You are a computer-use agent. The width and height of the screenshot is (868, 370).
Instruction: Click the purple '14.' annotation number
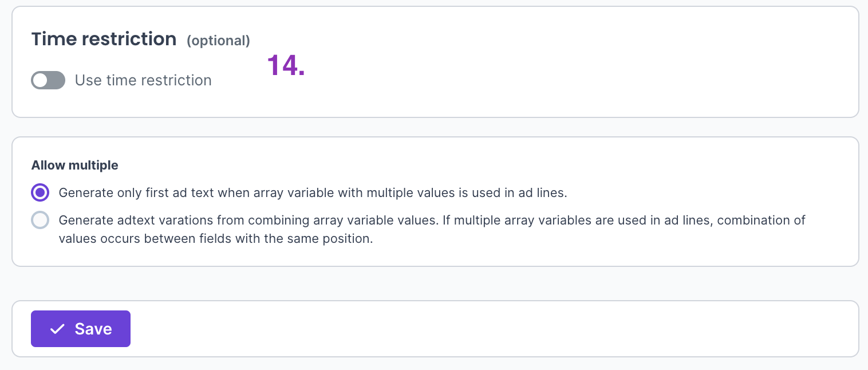(286, 66)
